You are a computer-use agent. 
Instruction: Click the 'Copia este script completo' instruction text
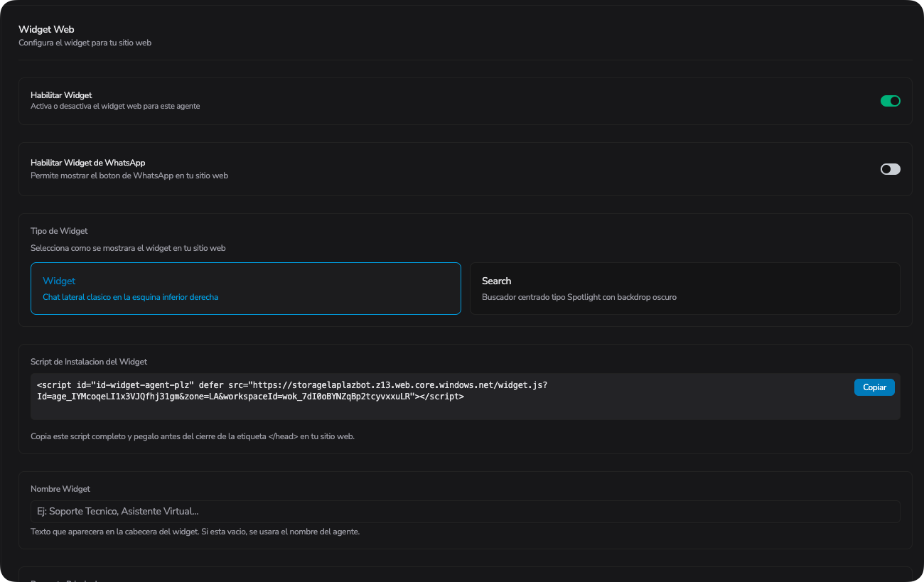coord(193,436)
